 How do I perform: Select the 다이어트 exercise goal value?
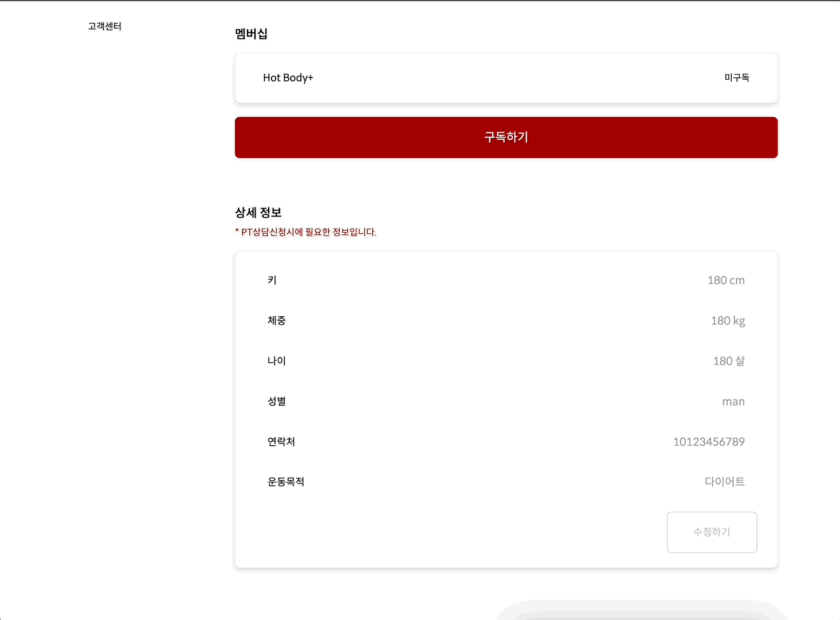725,481
